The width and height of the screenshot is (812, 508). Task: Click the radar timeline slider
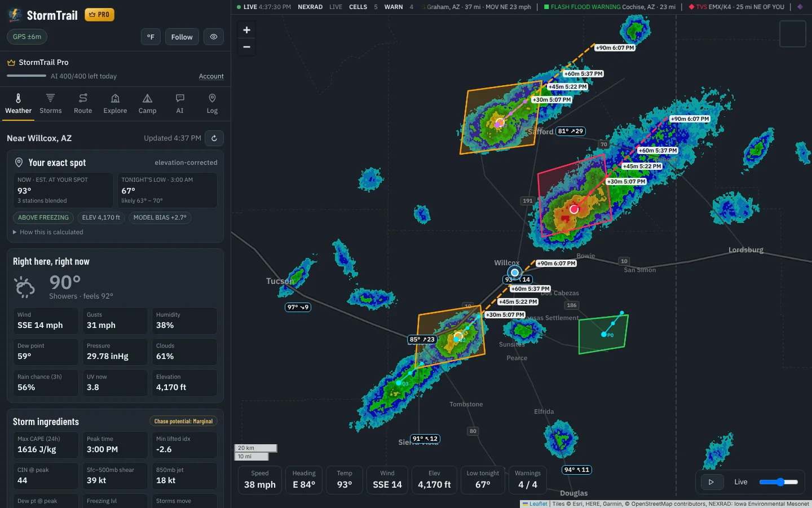click(779, 482)
